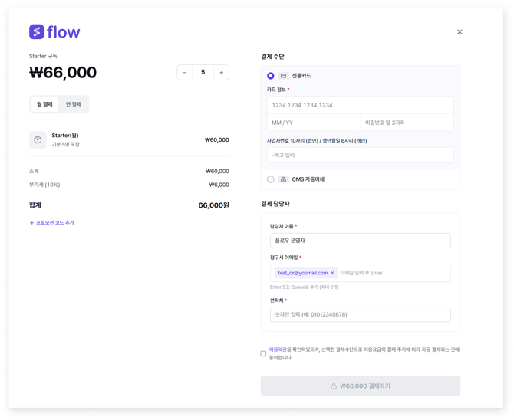Viewport: 514px width, 420px height.
Task: Click the ₩6,000 VAT amount
Action: pyautogui.click(x=219, y=185)
